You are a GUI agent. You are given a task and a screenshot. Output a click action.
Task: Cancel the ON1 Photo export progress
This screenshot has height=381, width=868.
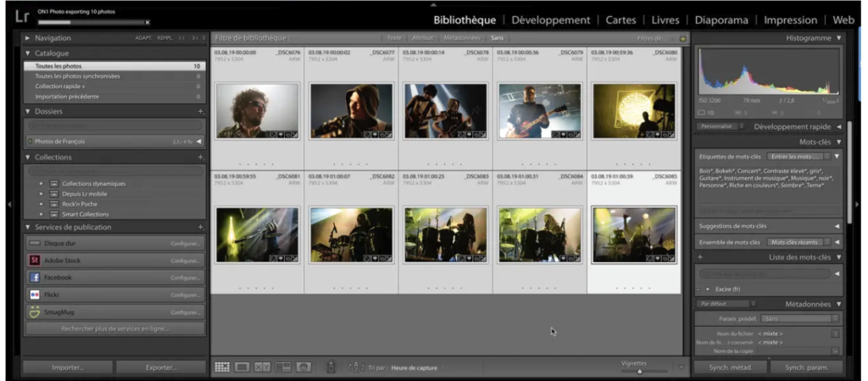(x=147, y=22)
